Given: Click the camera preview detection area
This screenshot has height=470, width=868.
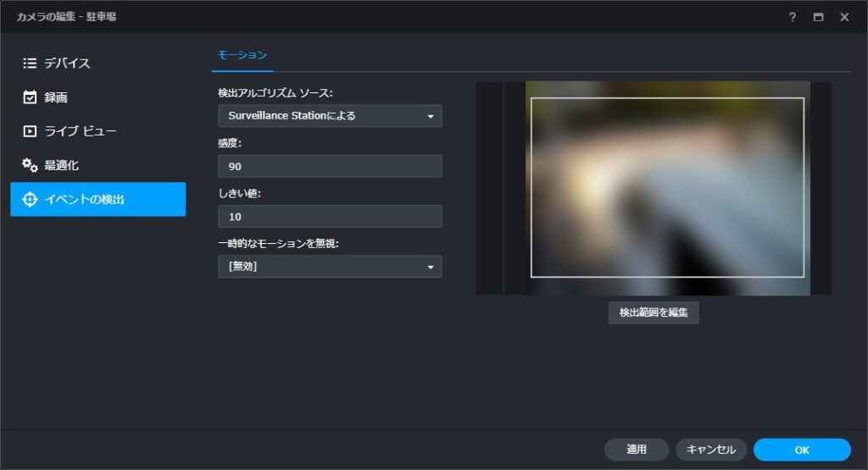Looking at the screenshot, I should tap(667, 187).
